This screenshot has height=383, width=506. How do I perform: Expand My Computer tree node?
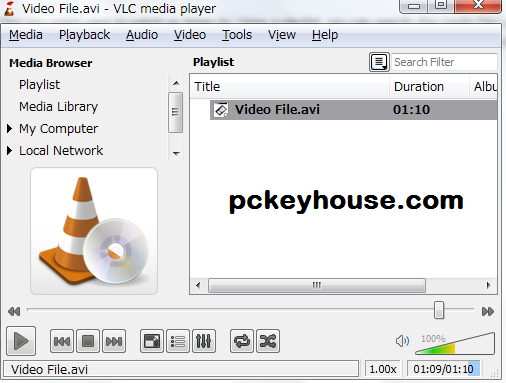coord(9,128)
